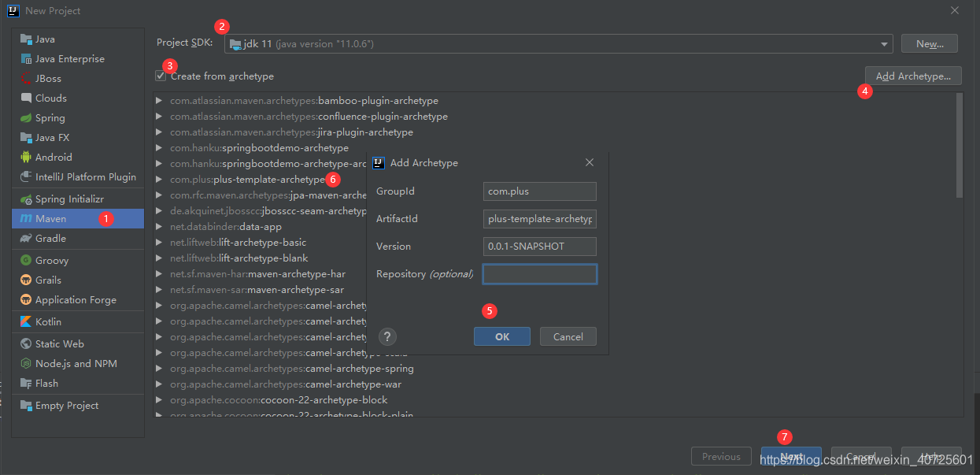Pick the Empty Project icon

click(x=27, y=406)
